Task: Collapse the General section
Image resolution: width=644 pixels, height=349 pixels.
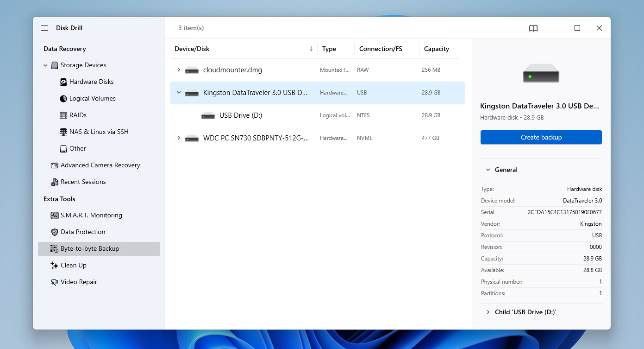Action: coord(488,170)
